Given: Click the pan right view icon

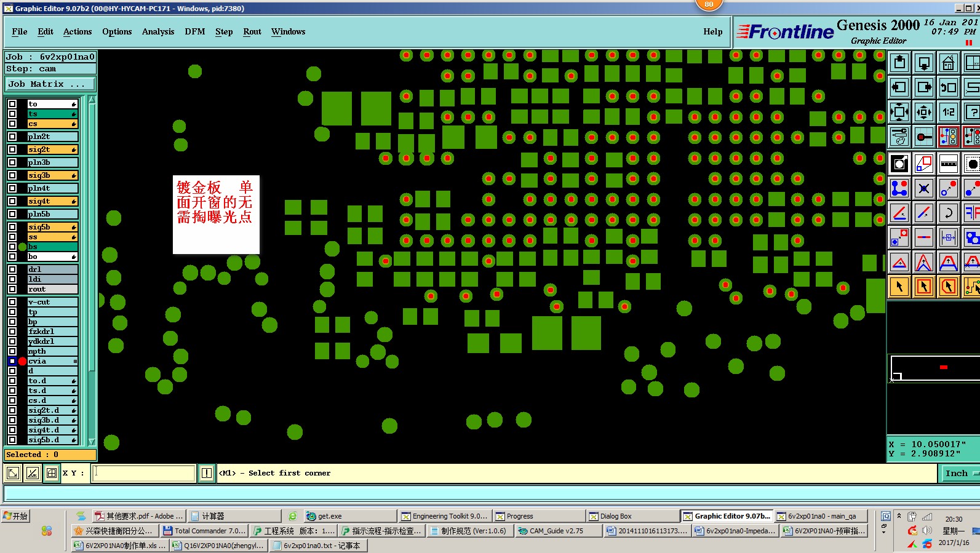Looking at the screenshot, I should (x=924, y=87).
